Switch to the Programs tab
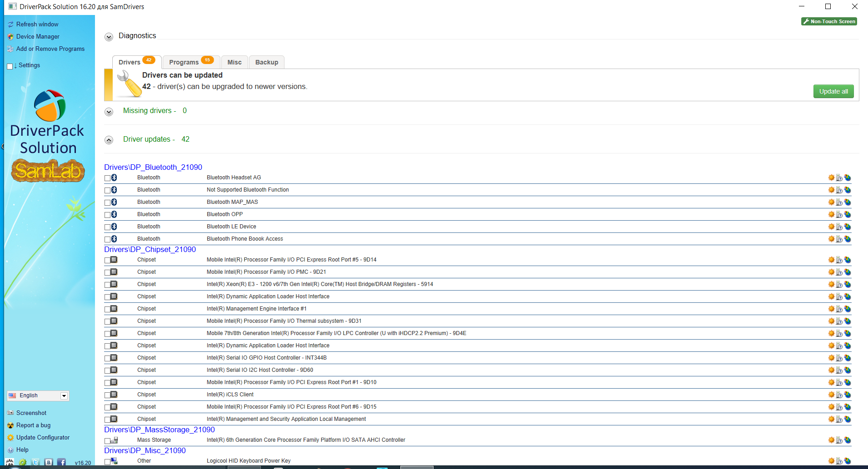This screenshot has height=469, width=868. coord(191,62)
